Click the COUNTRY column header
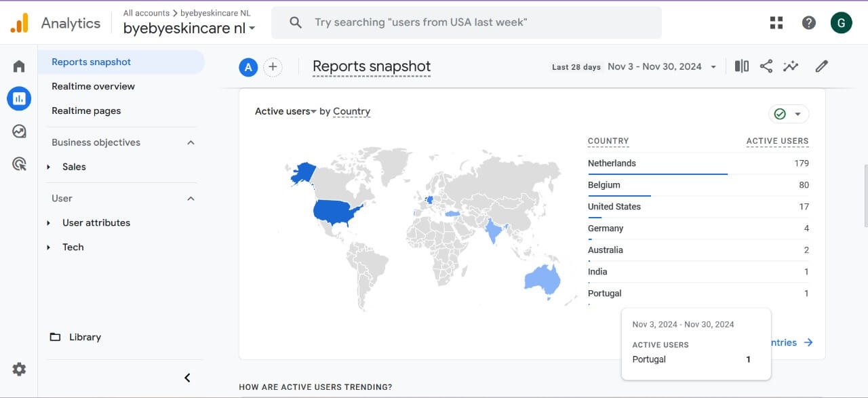This screenshot has height=398, width=868. tap(608, 141)
